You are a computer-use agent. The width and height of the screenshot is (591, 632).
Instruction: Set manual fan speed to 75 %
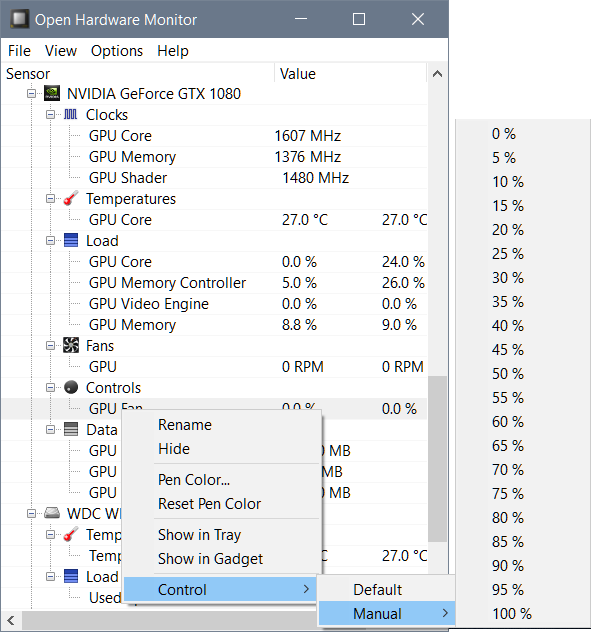coord(523,494)
